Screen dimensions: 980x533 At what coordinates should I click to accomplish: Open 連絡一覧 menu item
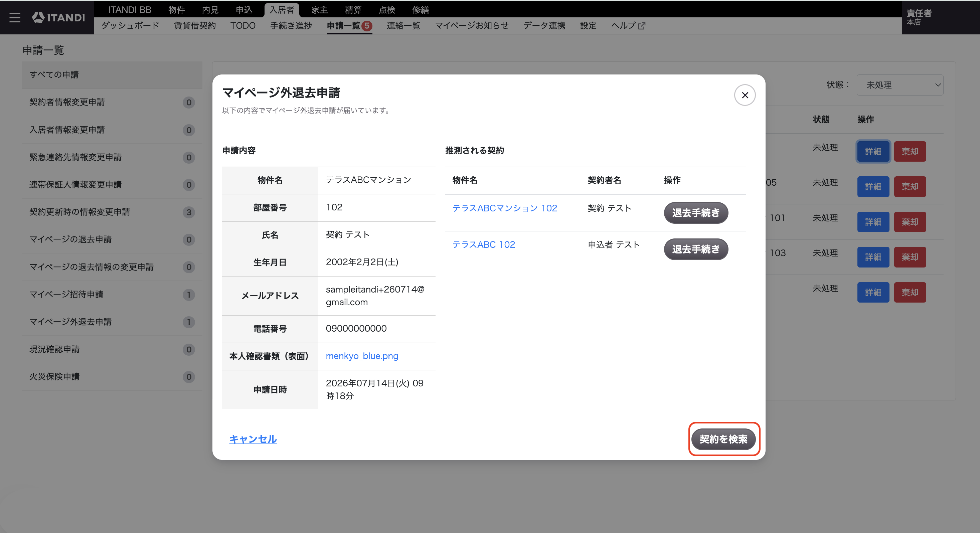403,25
